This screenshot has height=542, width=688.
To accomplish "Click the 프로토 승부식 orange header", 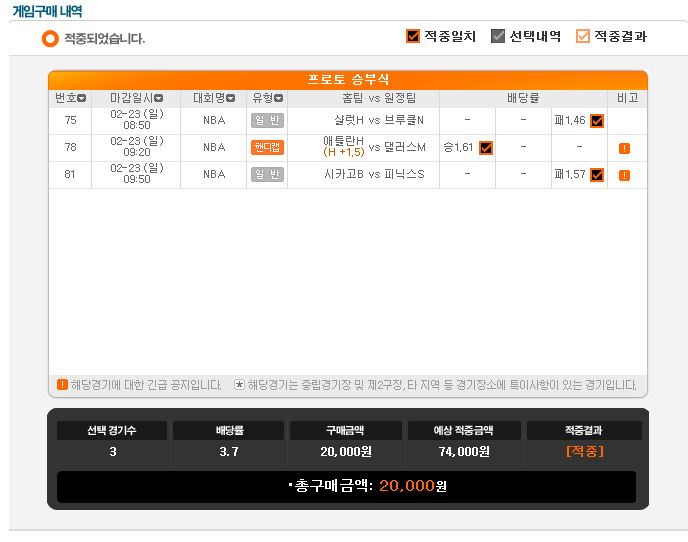I will pos(348,80).
